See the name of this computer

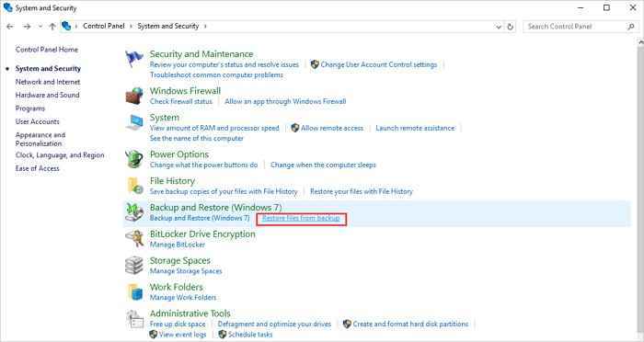click(x=197, y=138)
